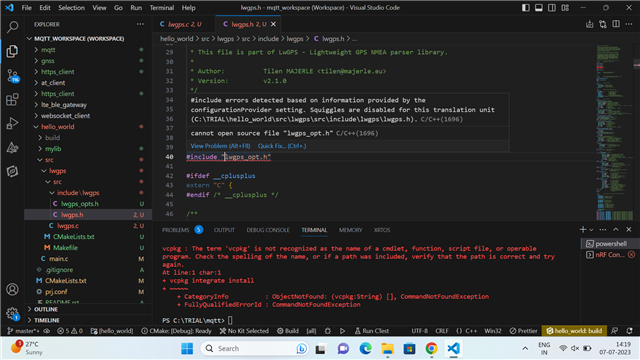Image resolution: width=640 pixels, height=360 pixels.
Task: Click hello_world: build status item
Action: 574,331
